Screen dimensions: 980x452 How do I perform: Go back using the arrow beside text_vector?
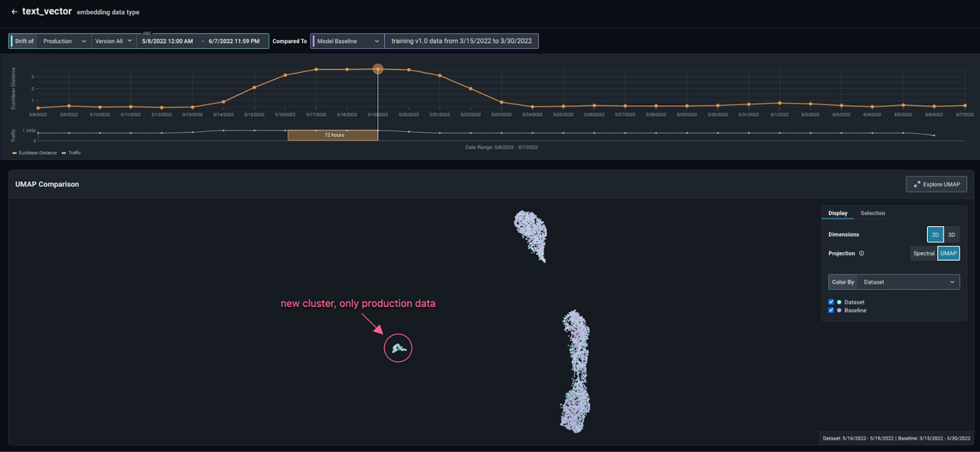14,12
